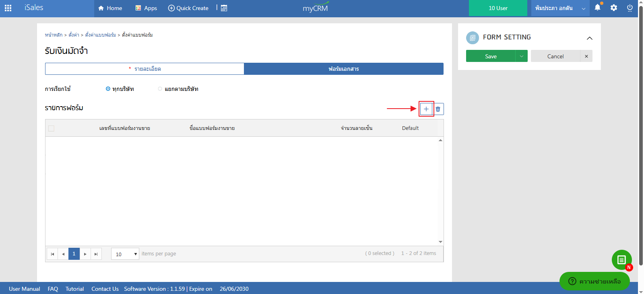Viewport: 644px width, 294px height.
Task: Click the green floating document icon
Action: click(621, 260)
